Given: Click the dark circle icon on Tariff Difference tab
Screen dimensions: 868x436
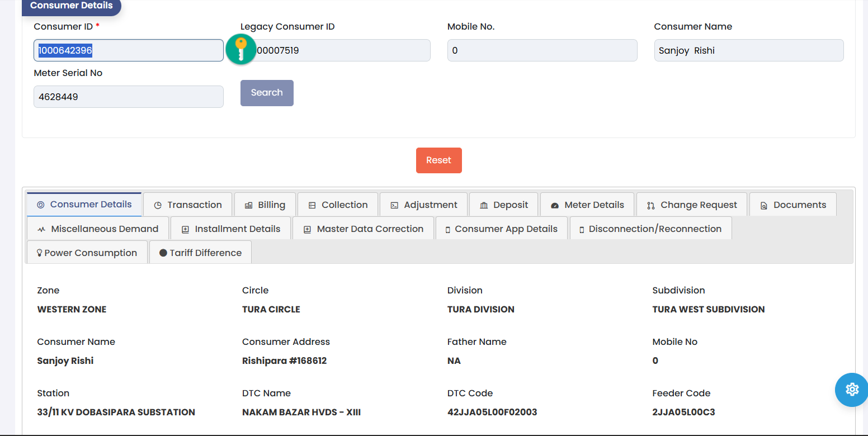Looking at the screenshot, I should pos(163,253).
